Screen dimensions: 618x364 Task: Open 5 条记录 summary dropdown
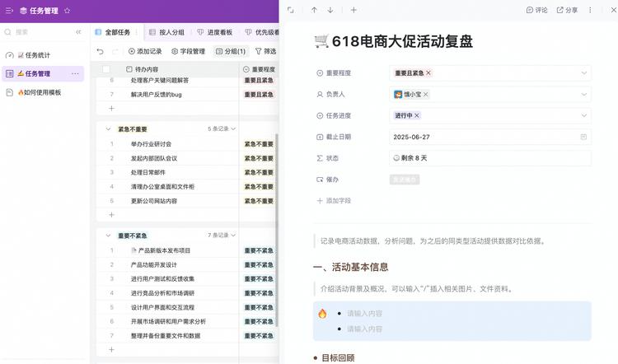tap(222, 128)
